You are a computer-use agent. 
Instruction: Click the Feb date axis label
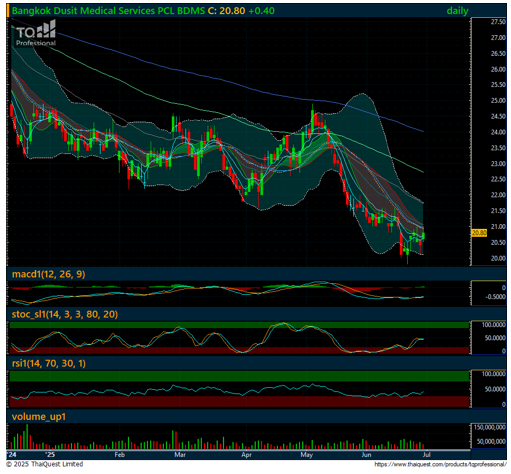tap(120, 455)
